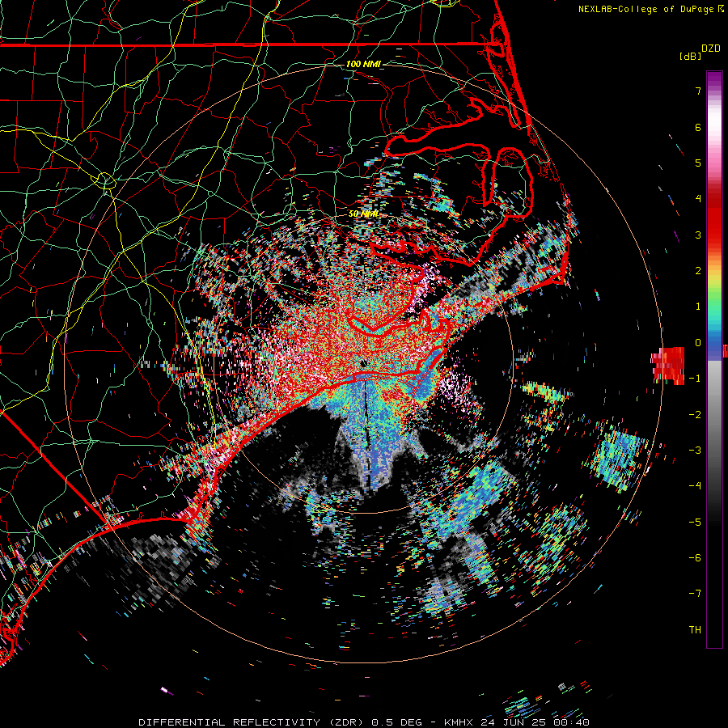Click the radar site center marker
The image size is (728, 728).
click(x=364, y=363)
